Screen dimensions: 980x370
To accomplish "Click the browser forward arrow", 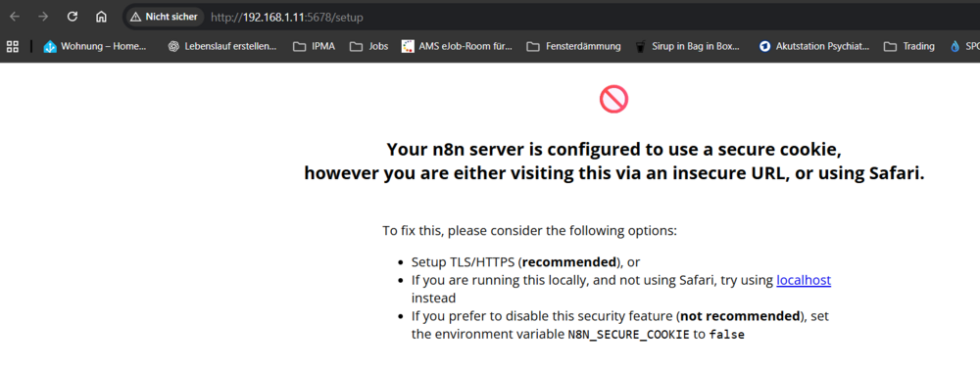I will tap(43, 17).
